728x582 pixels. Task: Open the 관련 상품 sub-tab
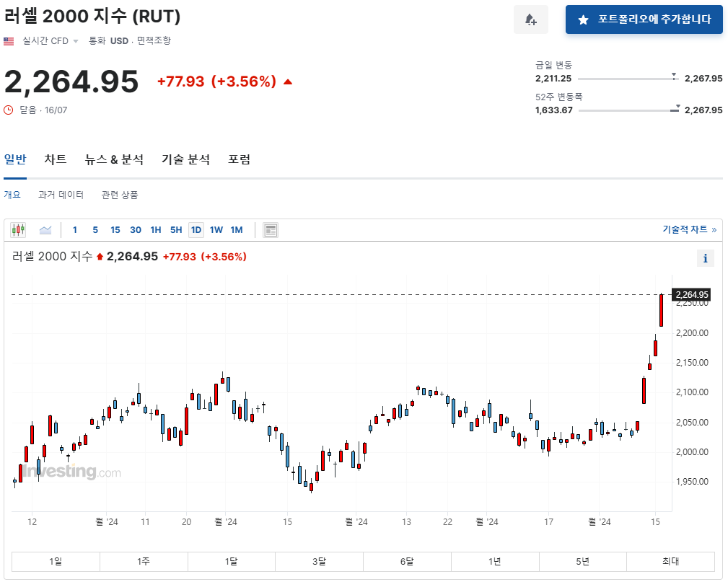click(120, 195)
